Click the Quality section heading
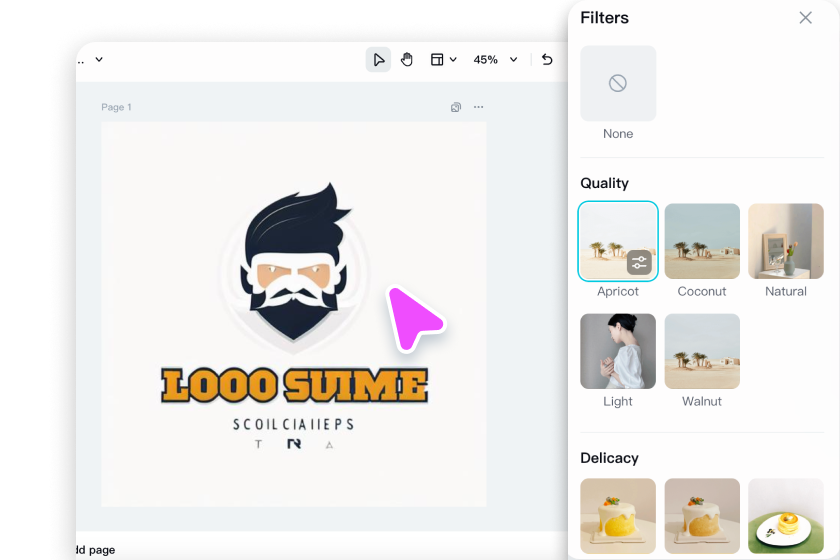Screen dimensions: 840x560 pyautogui.click(x=604, y=183)
